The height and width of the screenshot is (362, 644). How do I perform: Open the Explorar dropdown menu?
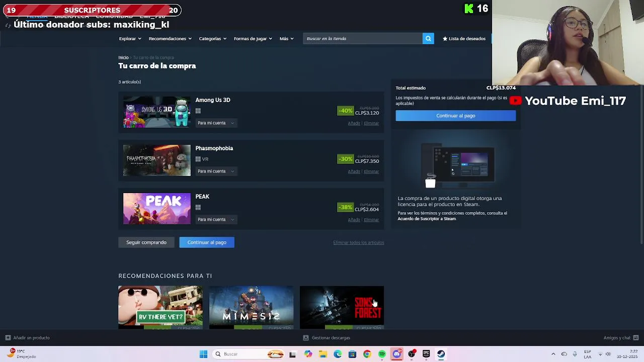tap(130, 39)
